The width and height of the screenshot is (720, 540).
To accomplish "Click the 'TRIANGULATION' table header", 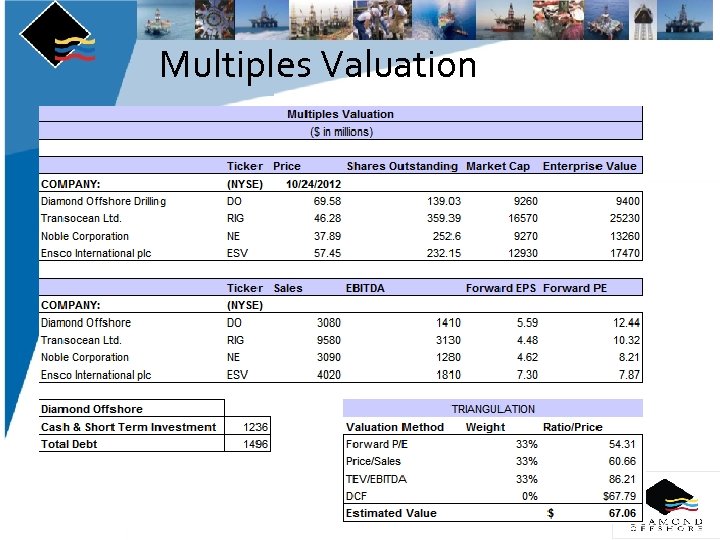I will pos(493,409).
